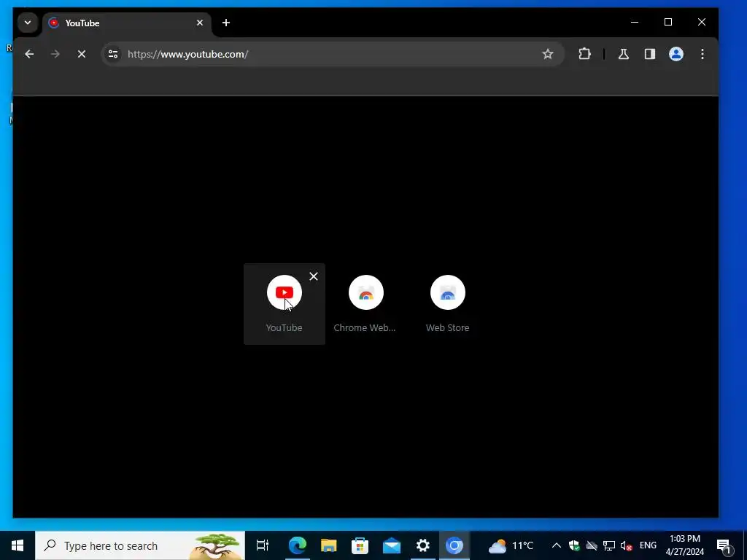
Task: Switch to Chromium on taskbar
Action: point(454,545)
